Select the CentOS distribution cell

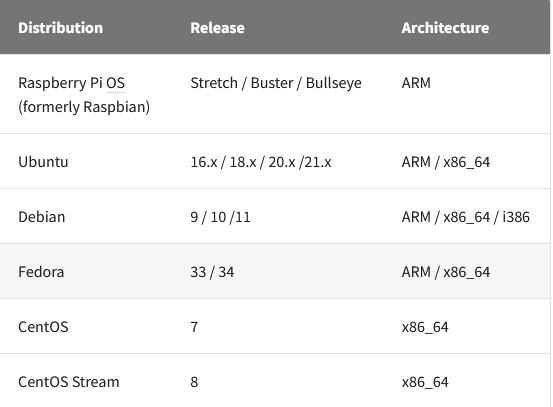[43, 327]
